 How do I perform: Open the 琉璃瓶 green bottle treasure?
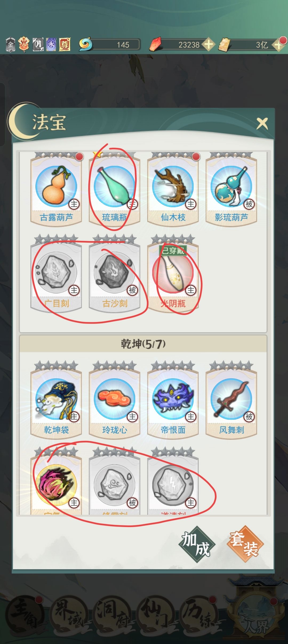[x=114, y=190]
